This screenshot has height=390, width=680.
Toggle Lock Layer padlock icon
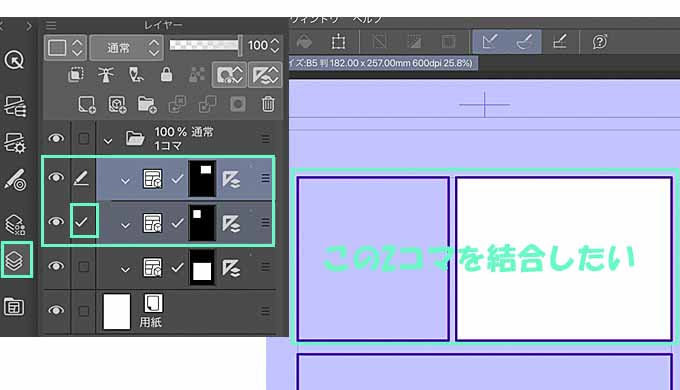point(166,75)
